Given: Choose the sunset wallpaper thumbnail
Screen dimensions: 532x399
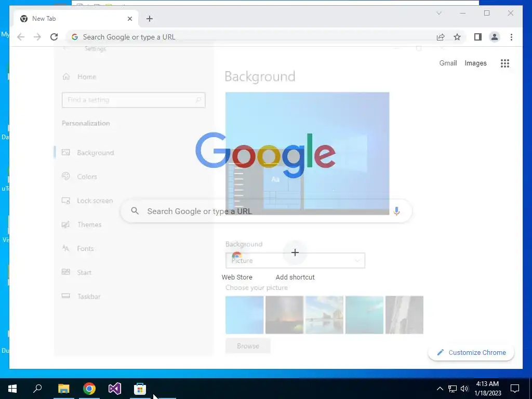Looking at the screenshot, I should (284, 315).
